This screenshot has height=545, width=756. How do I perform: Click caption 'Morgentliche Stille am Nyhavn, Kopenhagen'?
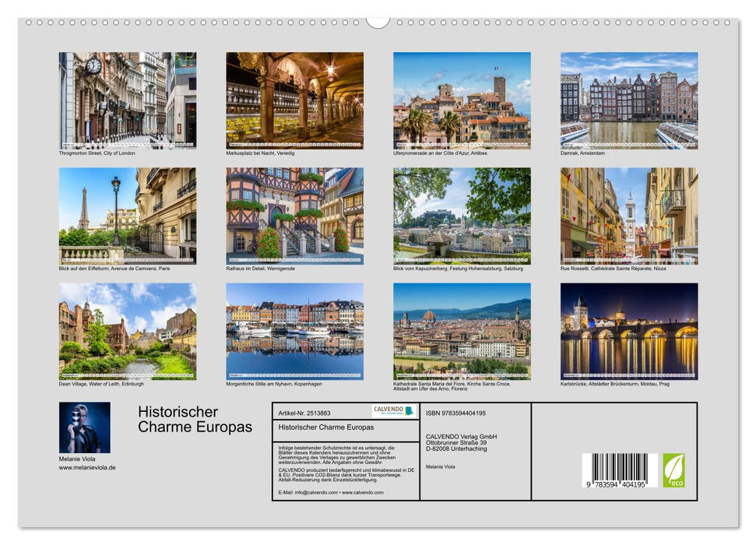274,384
